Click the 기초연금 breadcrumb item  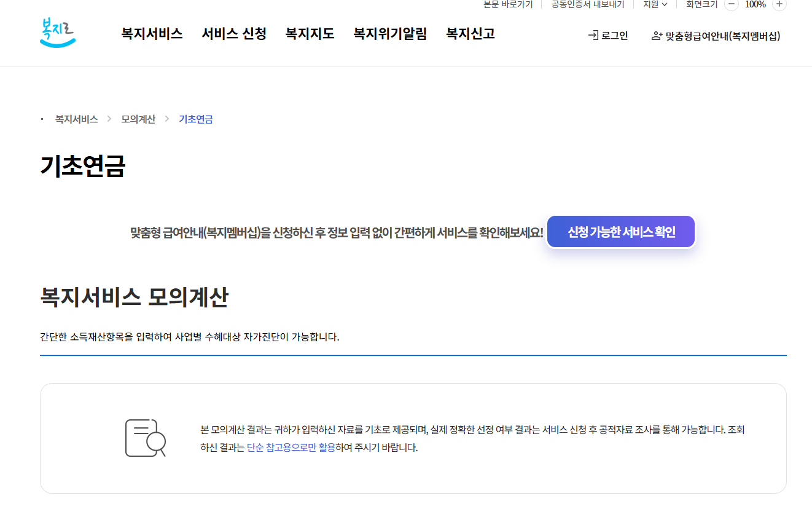point(195,119)
